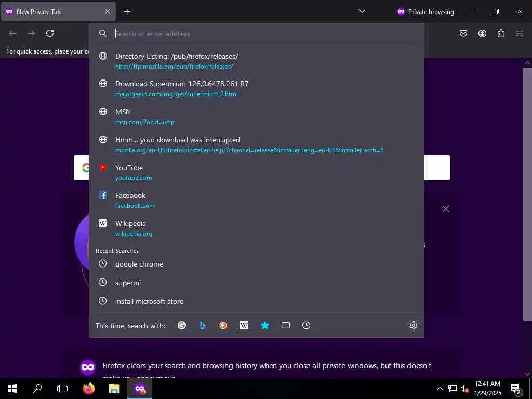Image resolution: width=532 pixels, height=399 pixels.
Task: Search bookmarks using the star icon
Action: click(x=264, y=325)
